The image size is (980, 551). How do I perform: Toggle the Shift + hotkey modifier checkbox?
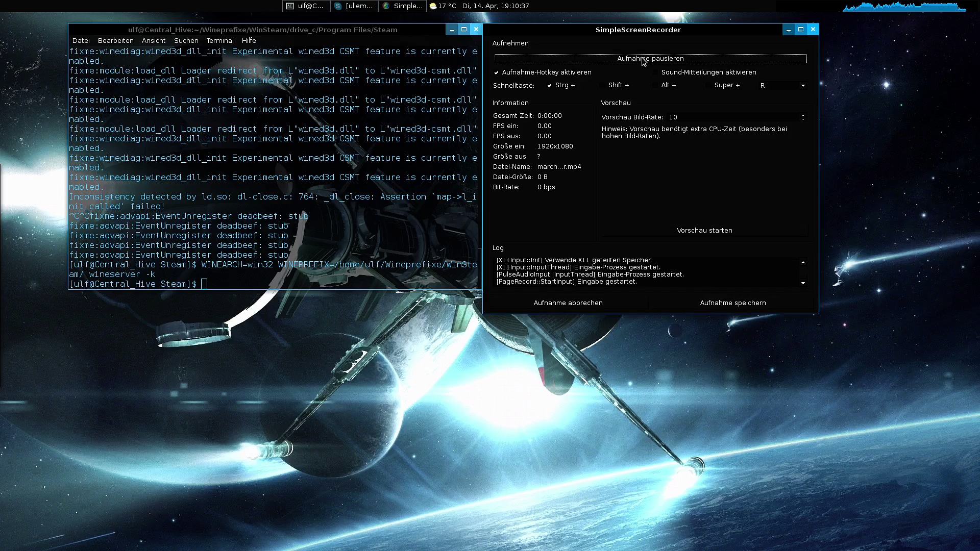click(602, 85)
